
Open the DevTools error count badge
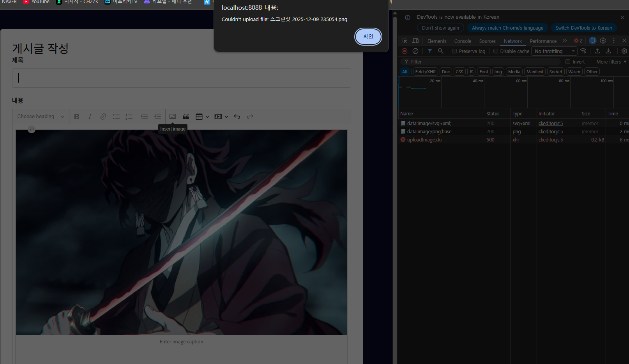point(578,41)
